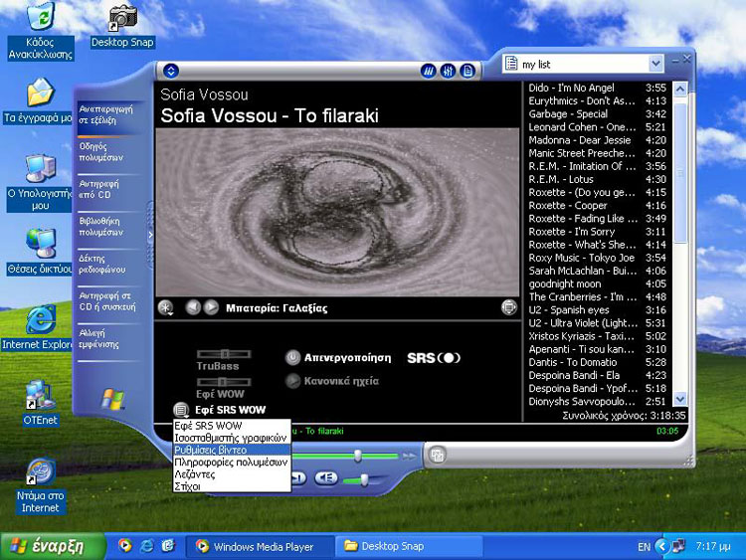Click the next track button

[x=298, y=478]
